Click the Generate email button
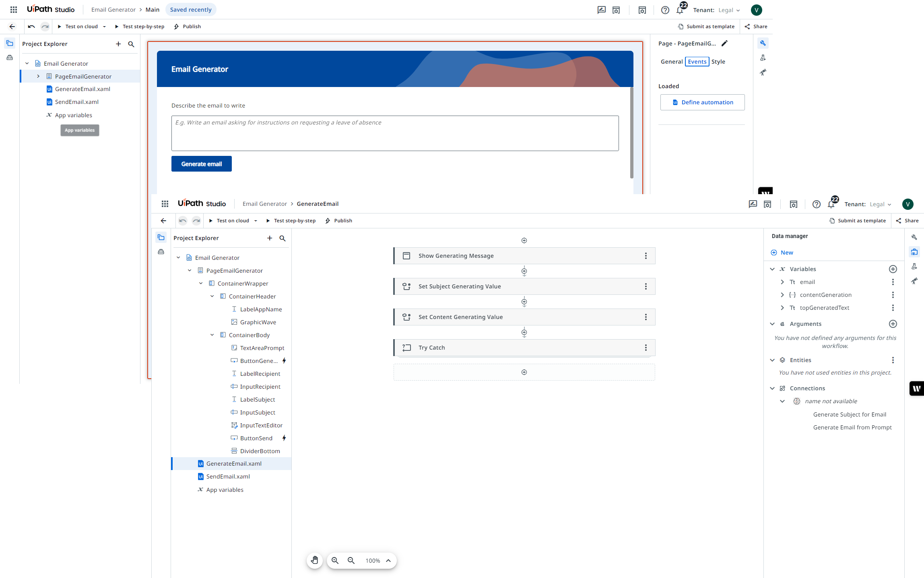924x578 pixels. [201, 164]
